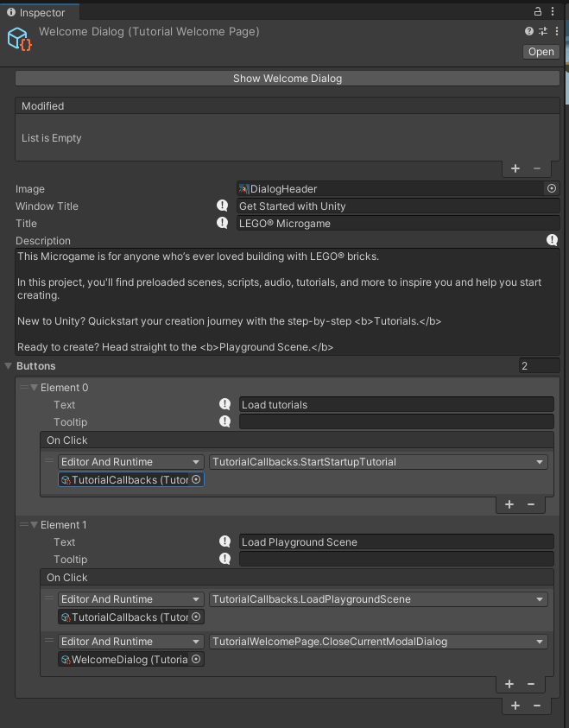569x728 pixels.
Task: Grab Element 1 reorder handle
Action: click(x=23, y=524)
